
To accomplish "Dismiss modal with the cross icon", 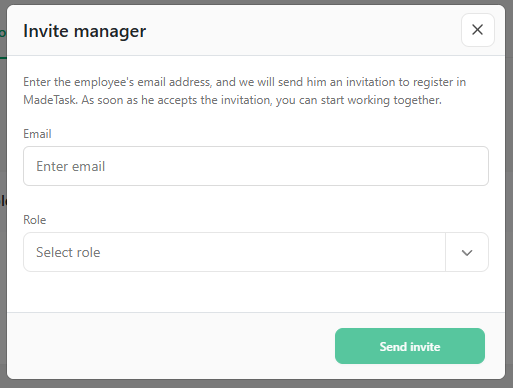I will (x=477, y=30).
